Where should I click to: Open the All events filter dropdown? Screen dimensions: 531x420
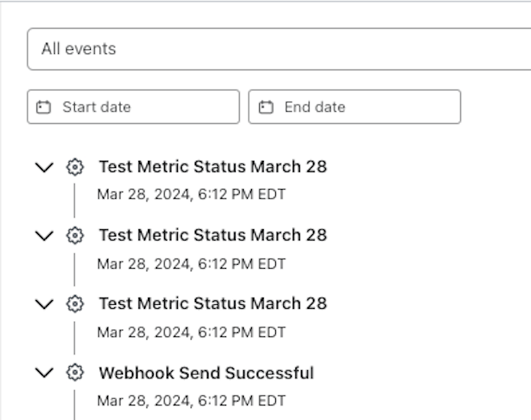pyautogui.click(x=279, y=49)
